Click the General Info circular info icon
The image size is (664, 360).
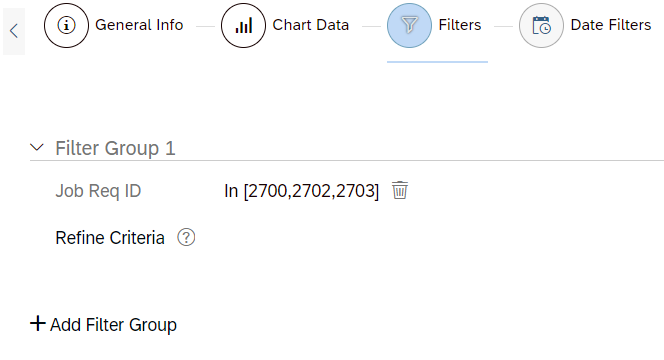[66, 25]
